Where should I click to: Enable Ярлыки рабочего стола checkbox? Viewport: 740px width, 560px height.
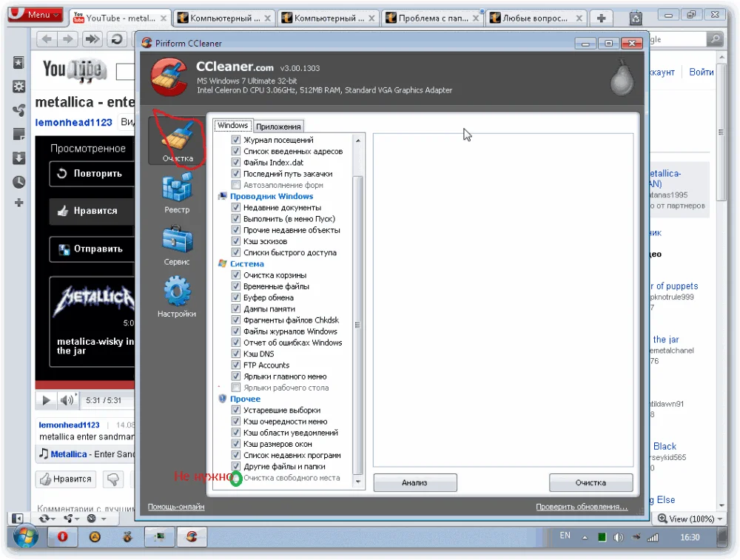pos(236,388)
